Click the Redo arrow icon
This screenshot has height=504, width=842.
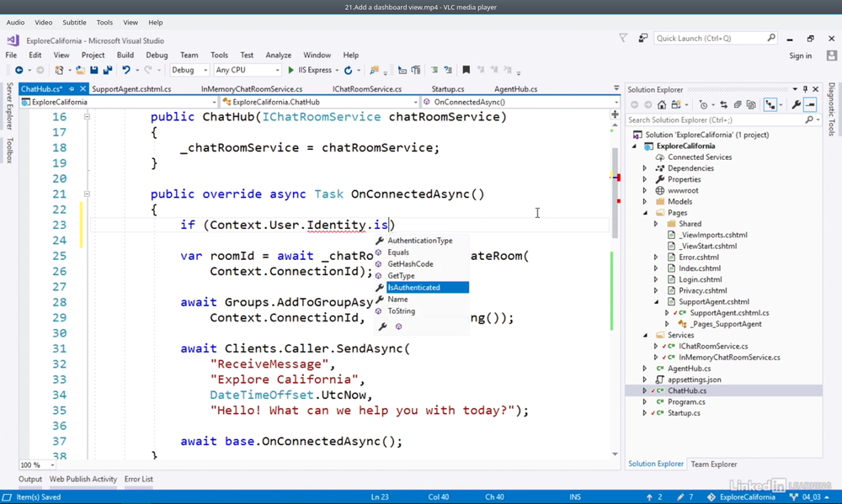coord(148,71)
